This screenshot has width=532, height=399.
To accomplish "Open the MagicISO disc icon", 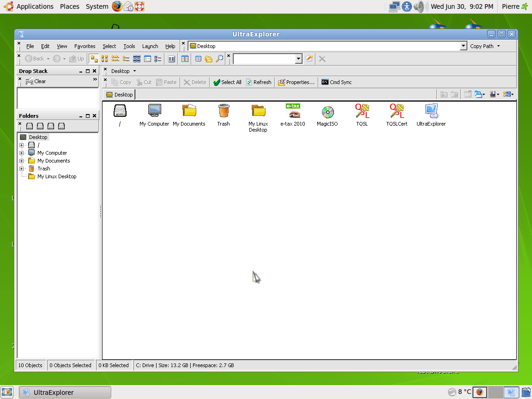I will tap(327, 112).
